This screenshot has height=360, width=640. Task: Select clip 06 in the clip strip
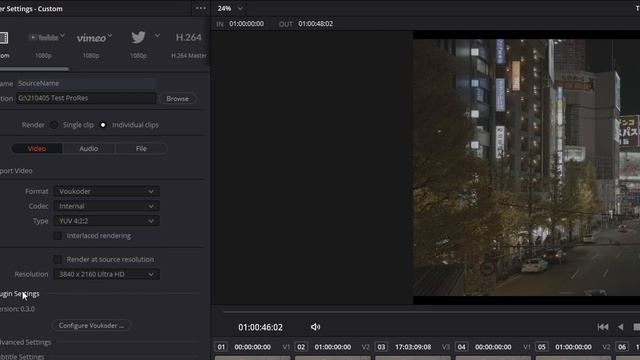coord(622,347)
